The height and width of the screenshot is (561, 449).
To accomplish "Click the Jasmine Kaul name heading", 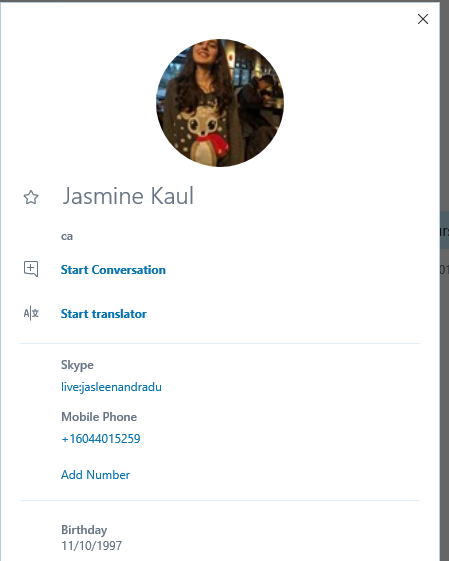I will click(x=128, y=196).
